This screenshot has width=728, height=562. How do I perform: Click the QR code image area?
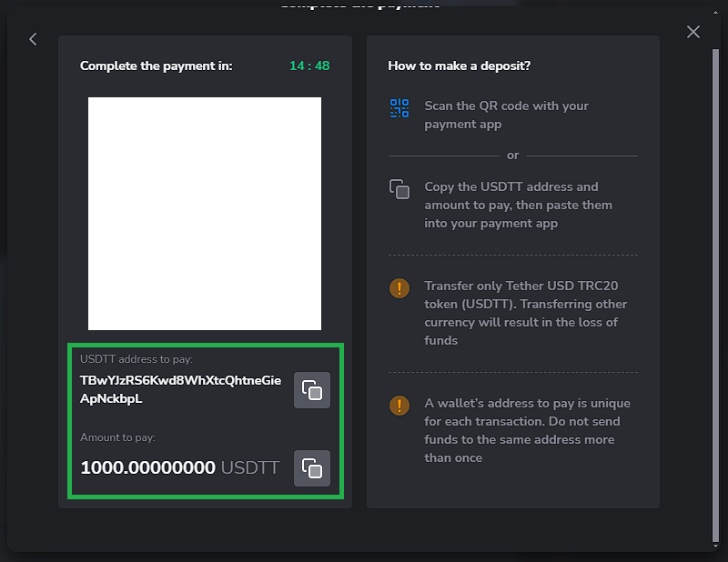205,214
